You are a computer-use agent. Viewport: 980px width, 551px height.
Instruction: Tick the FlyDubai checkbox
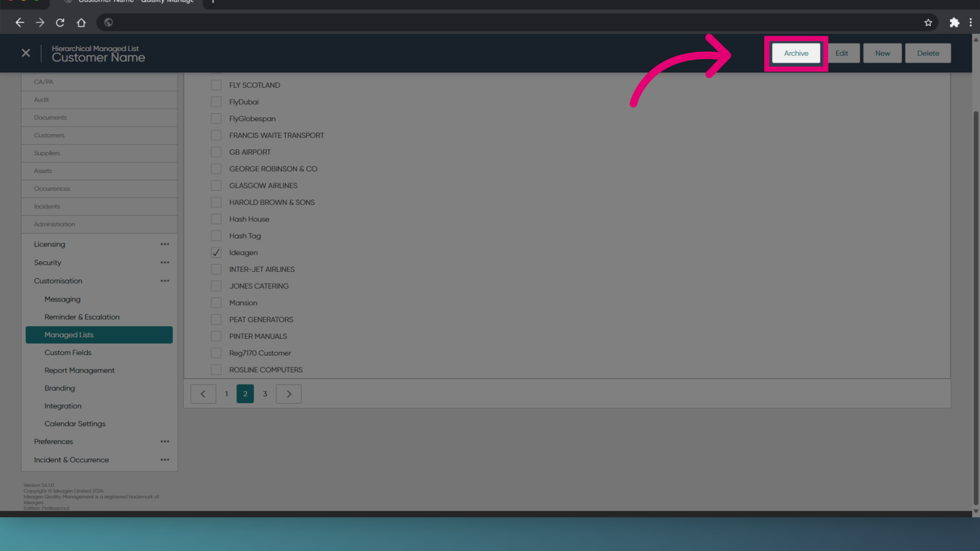coord(216,102)
